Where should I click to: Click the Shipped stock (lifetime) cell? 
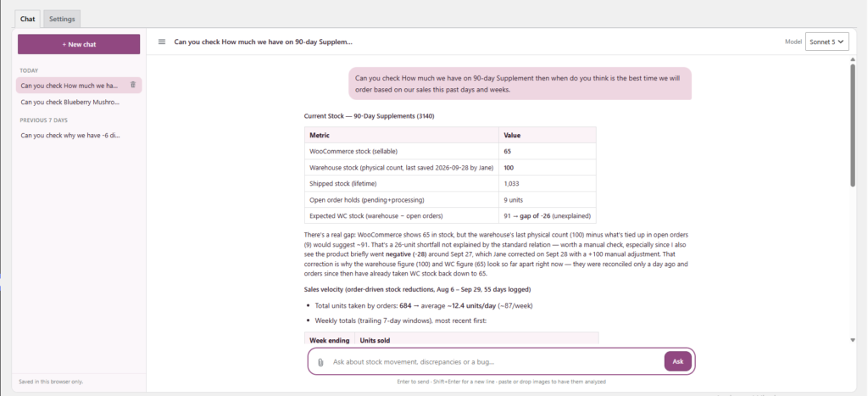click(x=402, y=183)
